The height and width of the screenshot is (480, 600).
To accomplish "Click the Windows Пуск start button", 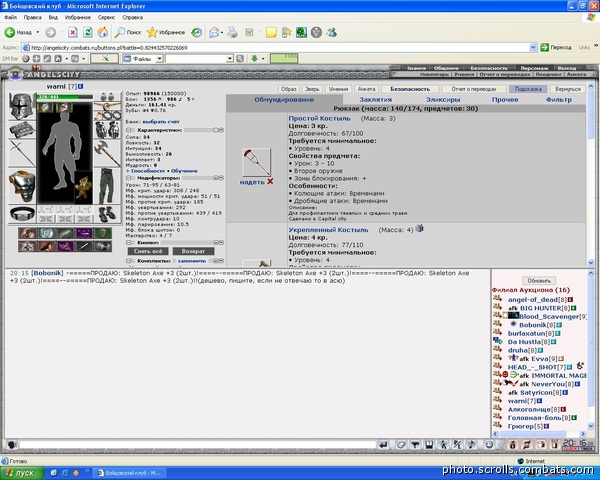I will [x=20, y=473].
